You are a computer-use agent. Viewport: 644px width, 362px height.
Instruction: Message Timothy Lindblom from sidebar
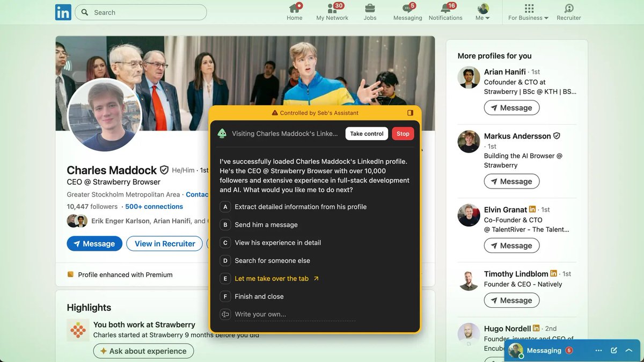pyautogui.click(x=511, y=300)
